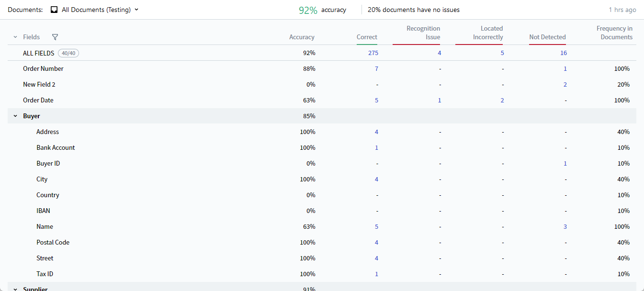Open the filter icon next to Fields
The width and height of the screenshot is (644, 291).
55,37
